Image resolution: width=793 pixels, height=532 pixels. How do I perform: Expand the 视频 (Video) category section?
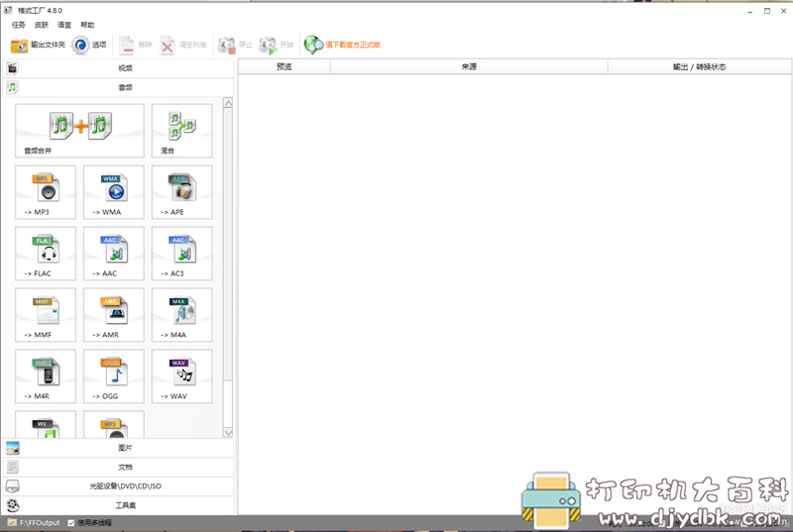pyautogui.click(x=119, y=67)
